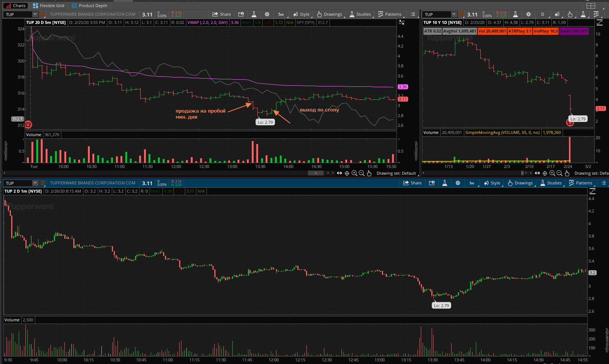Click the Smbl 13% SPY label
The height and width of the screenshot is (364, 609).
coord(574,31)
